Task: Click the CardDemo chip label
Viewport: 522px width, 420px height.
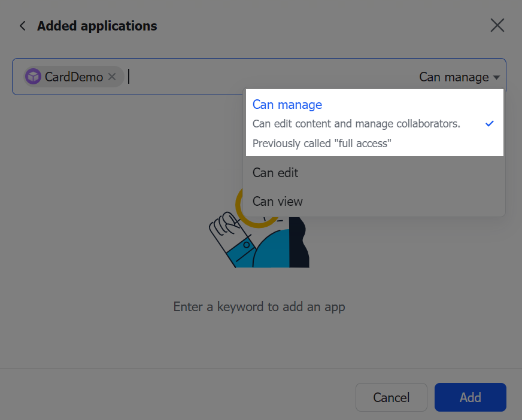Action: (74, 77)
